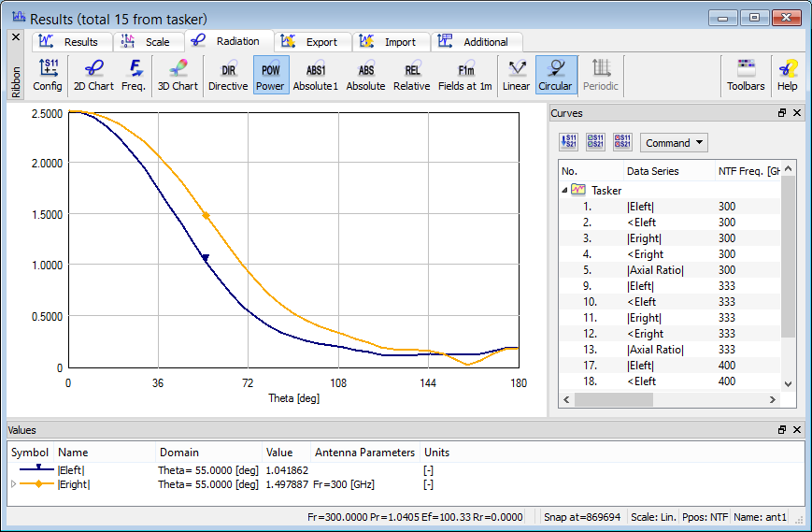Image resolution: width=812 pixels, height=532 pixels.
Task: Switch to Linear polarization mode
Action: (516, 75)
